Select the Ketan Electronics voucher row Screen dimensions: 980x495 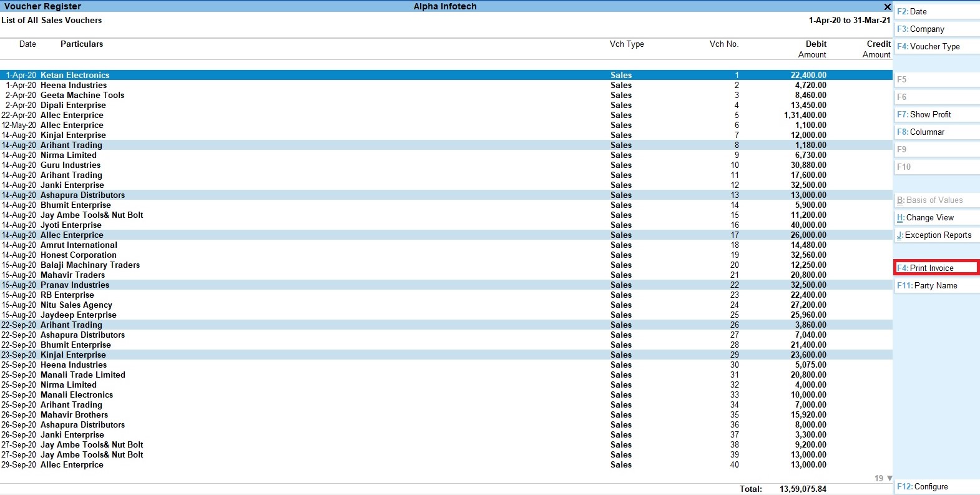75,76
